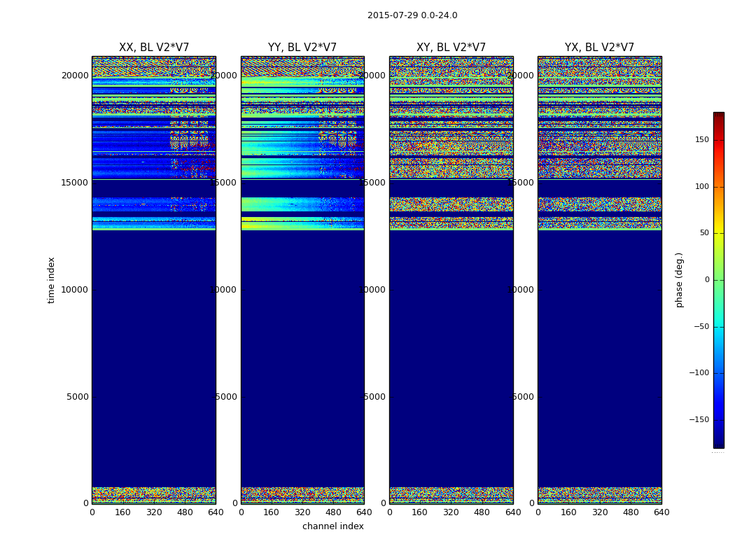Click the "480" x-axis tick under YX panel
Image resolution: width=735 pixels, height=560 pixels.
631,512
